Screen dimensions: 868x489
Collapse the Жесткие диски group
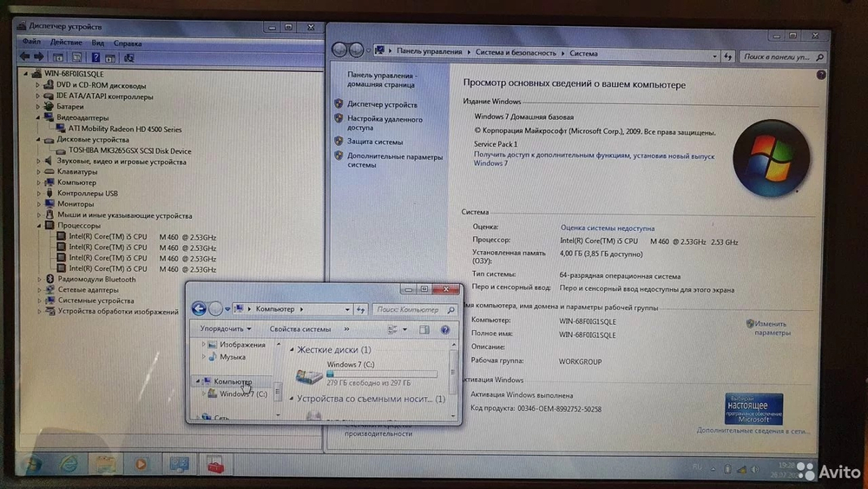(x=292, y=350)
